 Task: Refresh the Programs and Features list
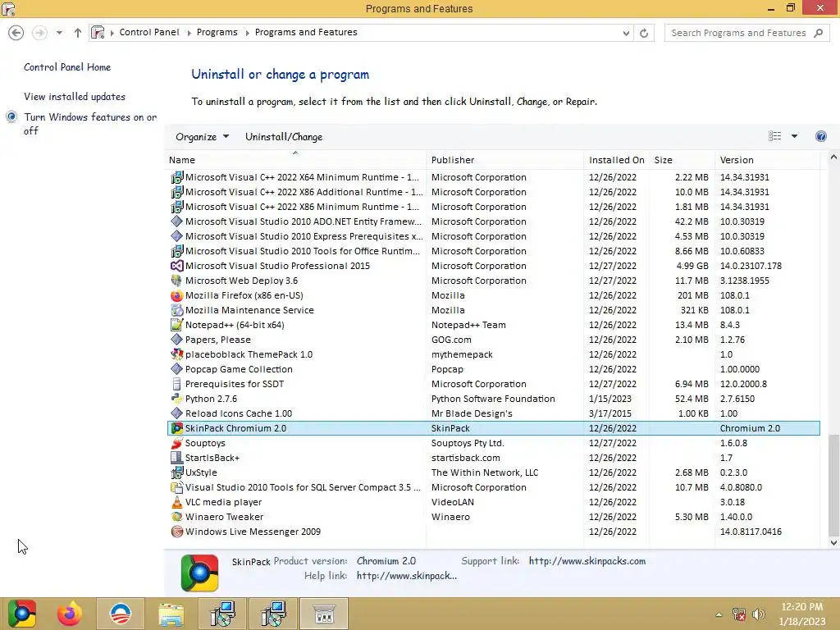point(644,33)
